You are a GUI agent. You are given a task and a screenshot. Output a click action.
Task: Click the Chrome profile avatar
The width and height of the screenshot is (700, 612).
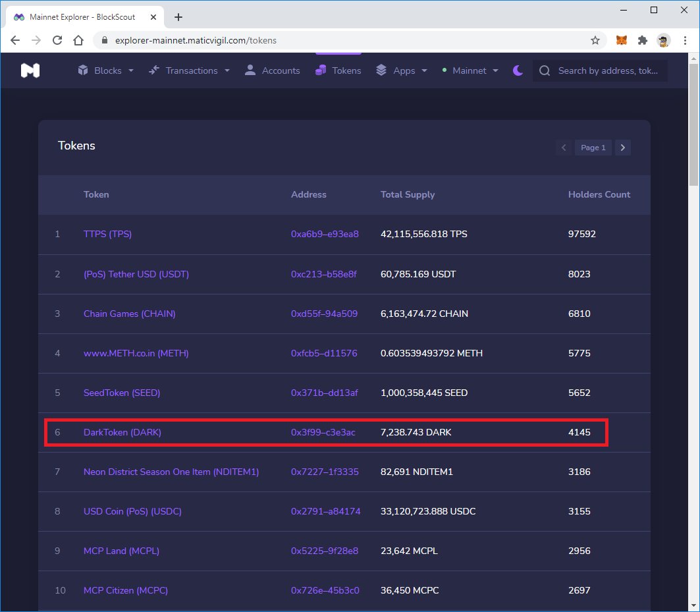664,40
